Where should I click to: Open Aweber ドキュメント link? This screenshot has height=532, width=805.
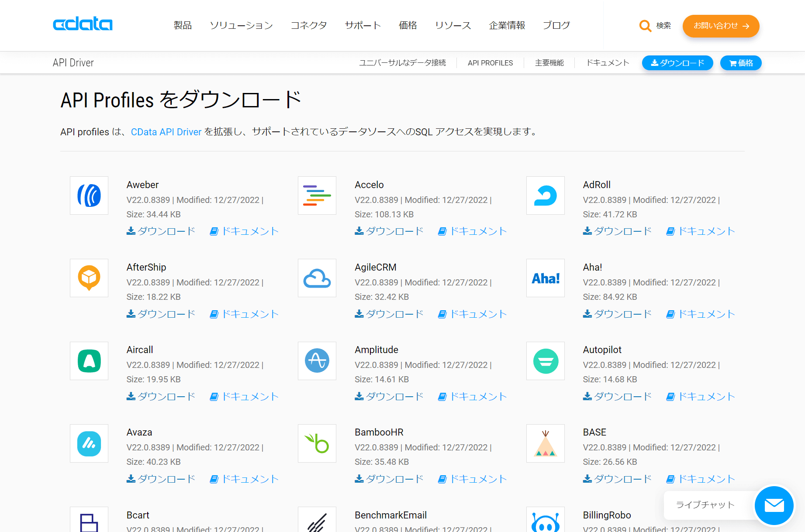tap(244, 231)
